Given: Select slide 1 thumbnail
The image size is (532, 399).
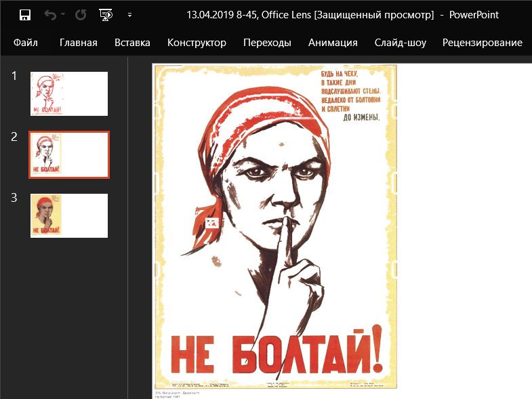Looking at the screenshot, I should point(69,93).
